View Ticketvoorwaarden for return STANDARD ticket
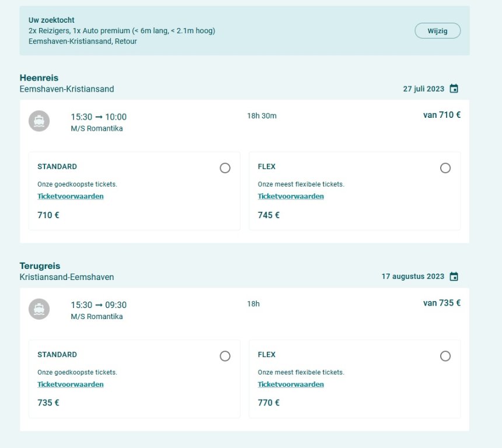 coord(71,384)
